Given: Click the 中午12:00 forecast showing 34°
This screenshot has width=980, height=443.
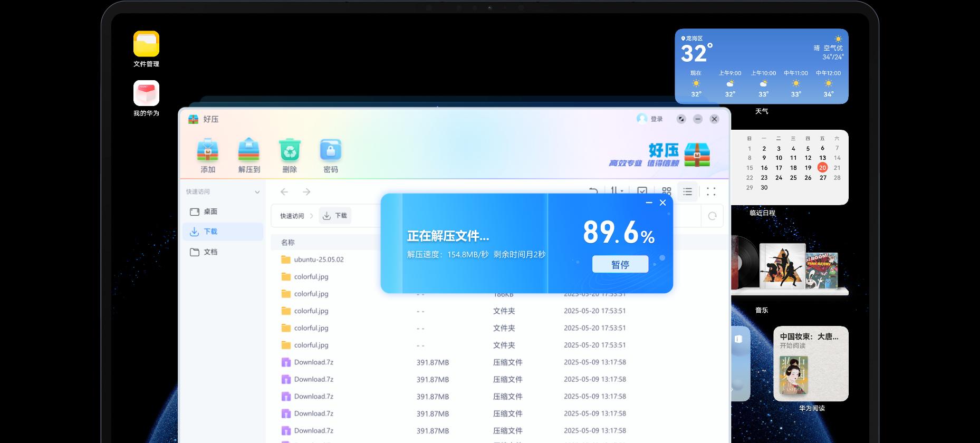Looking at the screenshot, I should 829,83.
